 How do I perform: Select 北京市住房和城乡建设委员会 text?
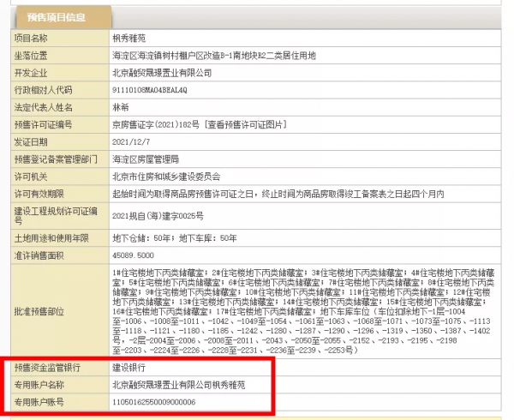(x=166, y=177)
